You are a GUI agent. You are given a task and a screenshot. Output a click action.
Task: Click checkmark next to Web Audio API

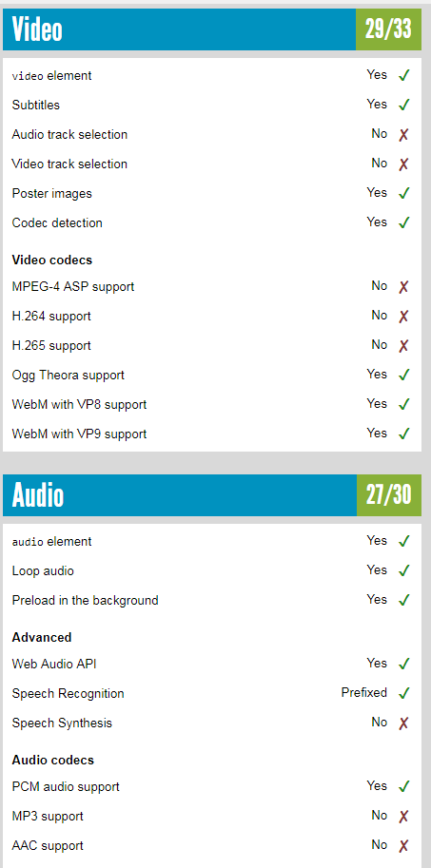point(403,664)
